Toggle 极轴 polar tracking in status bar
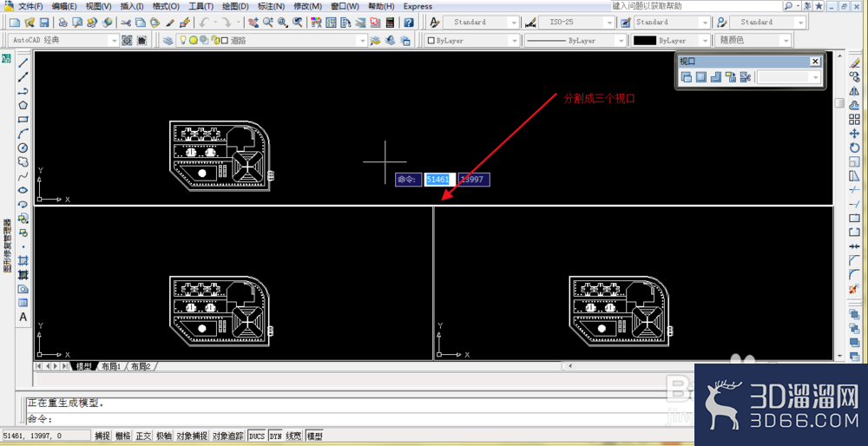This screenshot has width=868, height=446. point(164,436)
